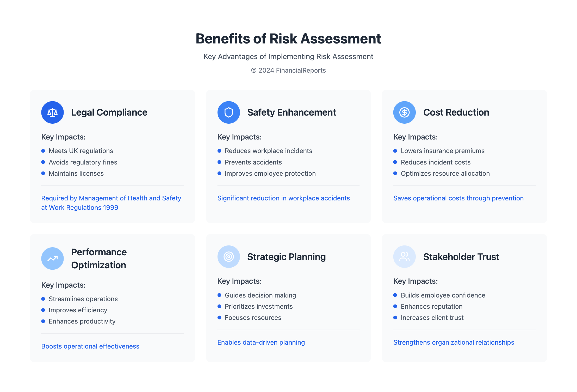Click 'Strengthens organizational relationships' link

454,342
